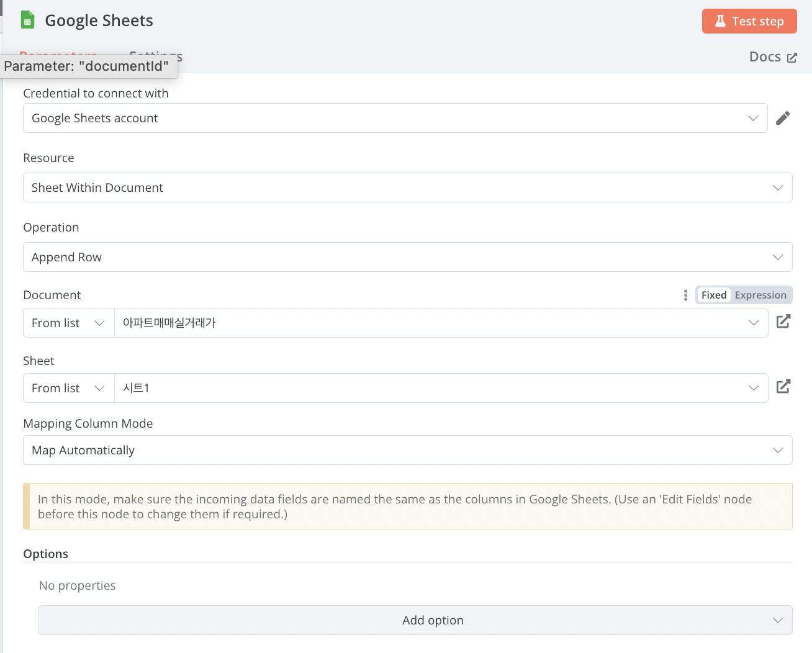Open the selected document in new tab
Image resolution: width=812 pixels, height=653 pixels.
783,322
